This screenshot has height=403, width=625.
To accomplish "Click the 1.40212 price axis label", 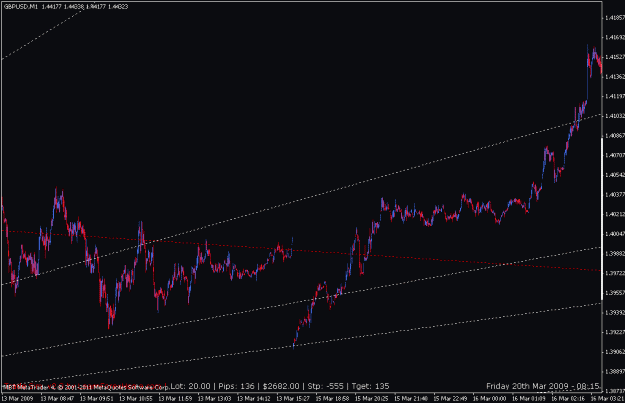I will (615, 214).
